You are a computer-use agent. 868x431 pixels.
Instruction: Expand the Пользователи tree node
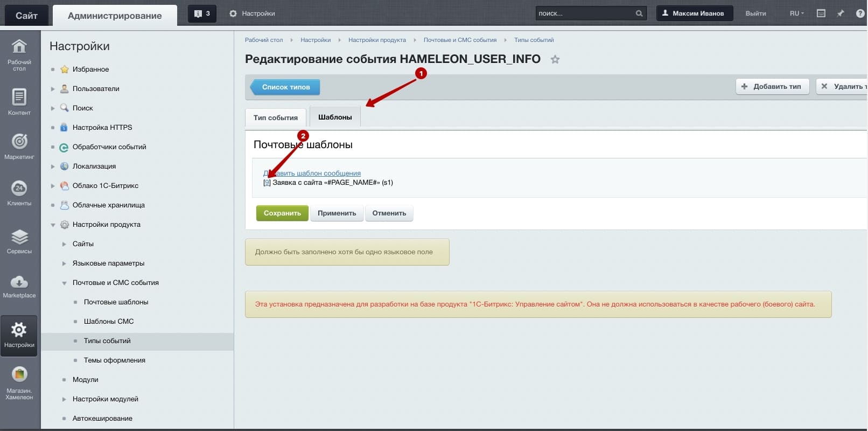tap(53, 89)
